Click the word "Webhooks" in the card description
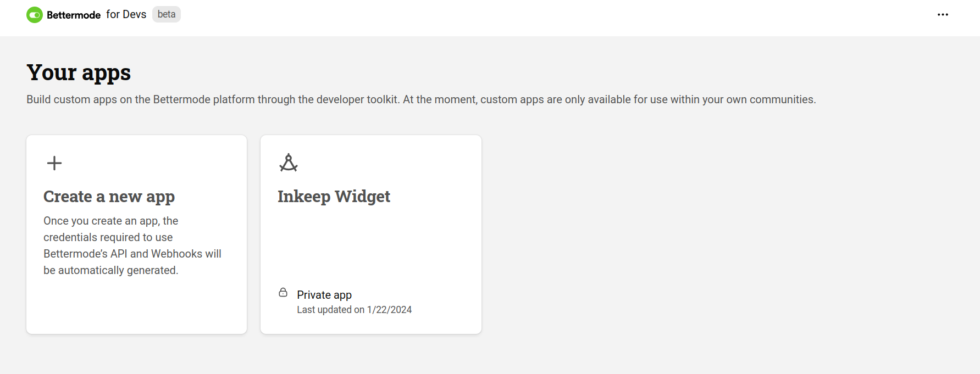 [x=176, y=254]
